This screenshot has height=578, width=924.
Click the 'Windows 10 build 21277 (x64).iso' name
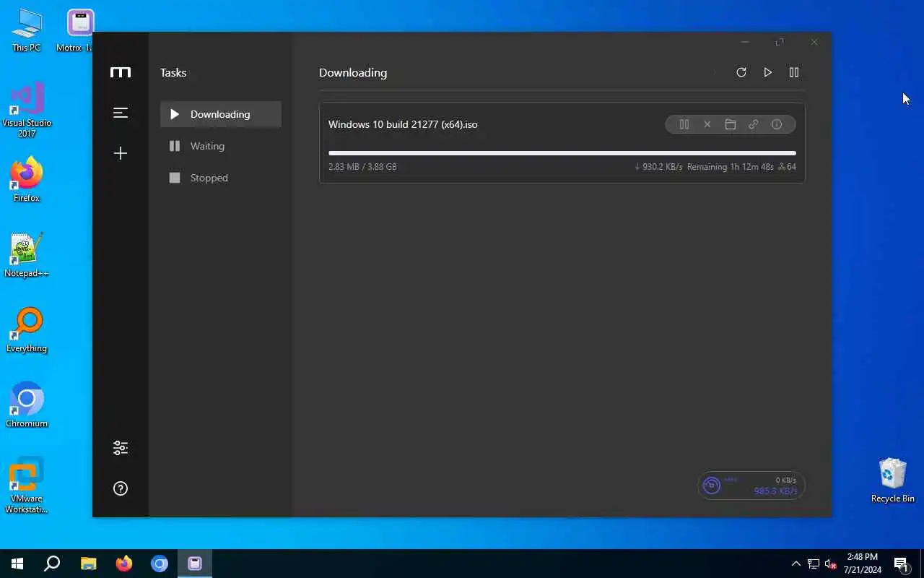[x=403, y=124]
